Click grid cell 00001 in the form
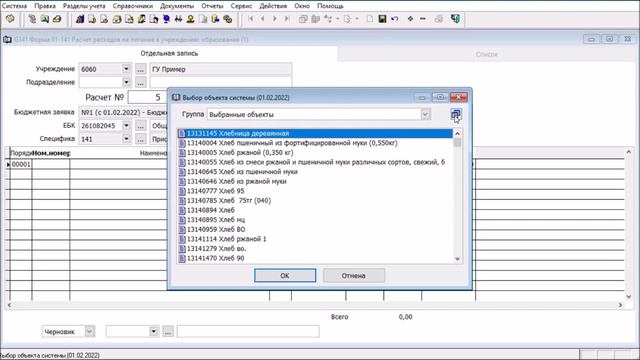640x360 pixels. click(21, 164)
